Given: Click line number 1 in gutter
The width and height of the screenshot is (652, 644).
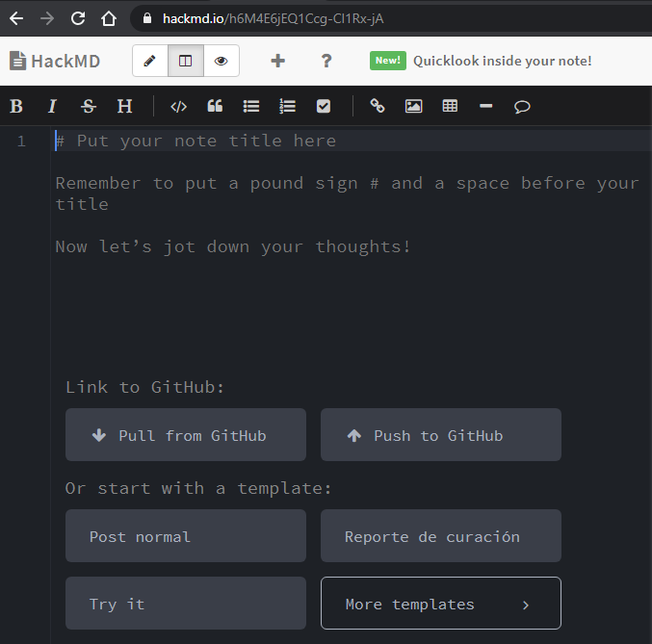Looking at the screenshot, I should tap(21, 142).
